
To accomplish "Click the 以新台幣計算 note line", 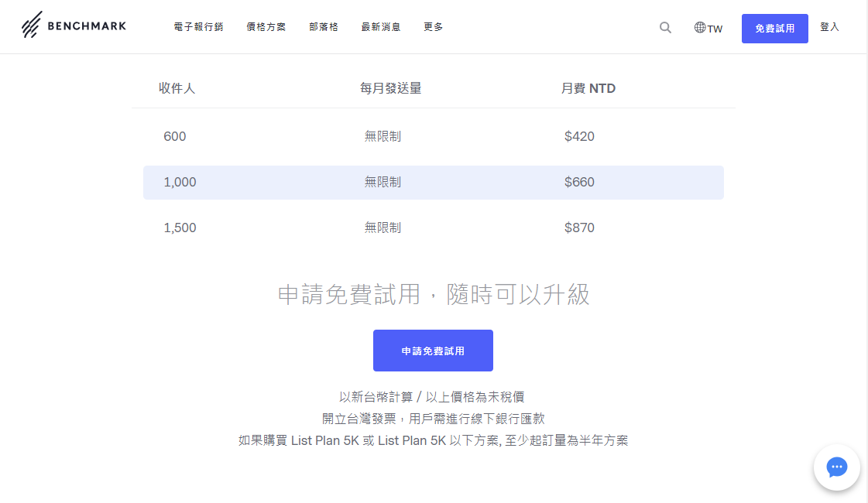I will pos(432,397).
